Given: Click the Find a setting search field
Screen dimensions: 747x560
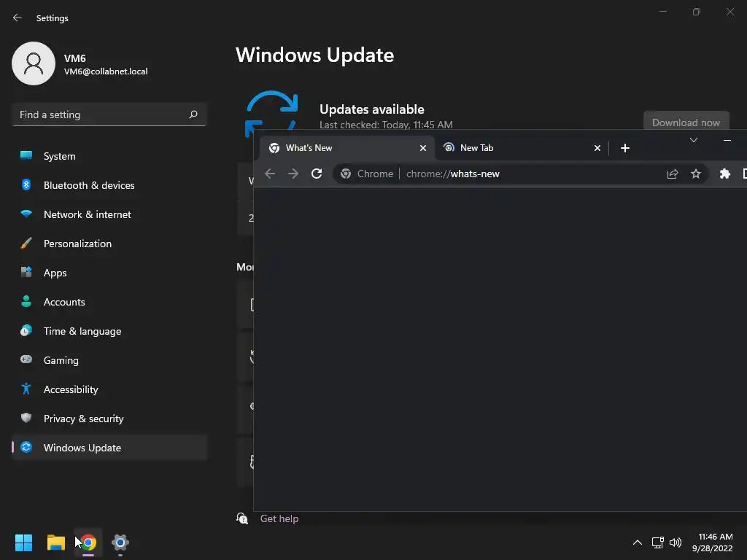Looking at the screenshot, I should pos(109,114).
